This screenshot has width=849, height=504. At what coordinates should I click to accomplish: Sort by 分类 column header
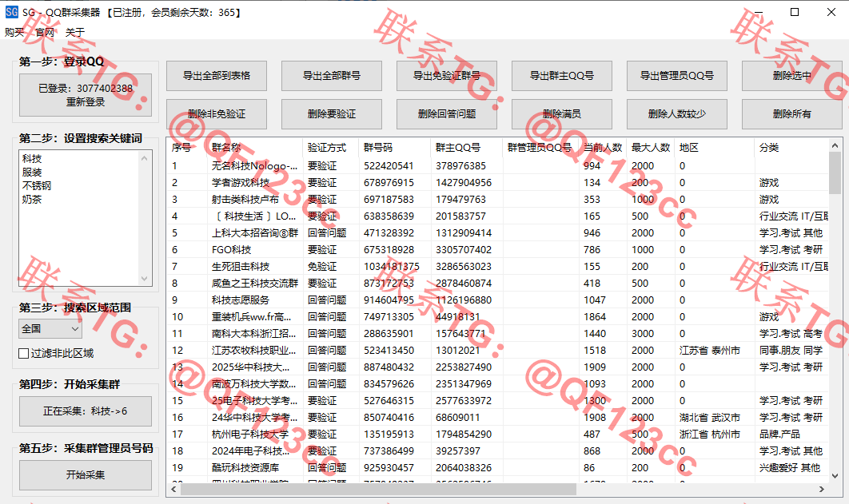(x=791, y=148)
